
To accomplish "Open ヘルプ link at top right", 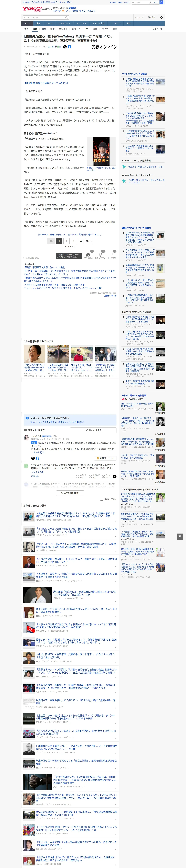I will click(127, 2).
